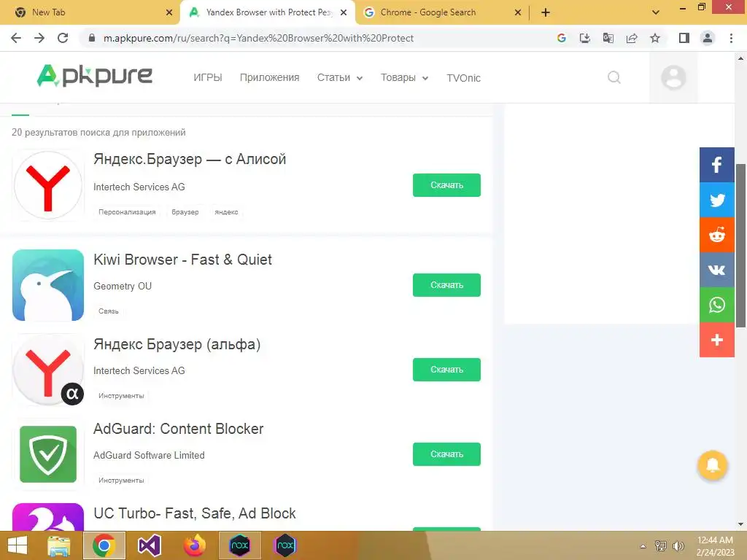The width and height of the screenshot is (747, 560).
Task: Switch to the New Tab tab
Action: click(90, 12)
